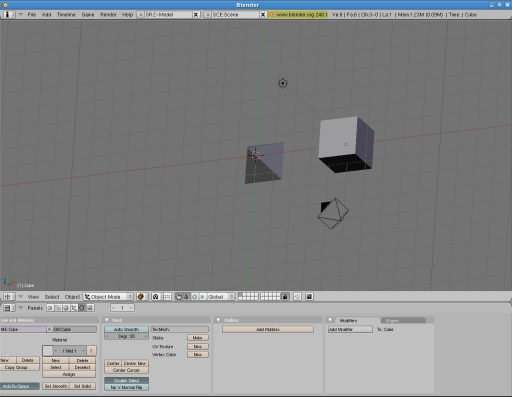Toggle AutoTexSpace option
This screenshot has height=397, width=512.
click(x=20, y=386)
